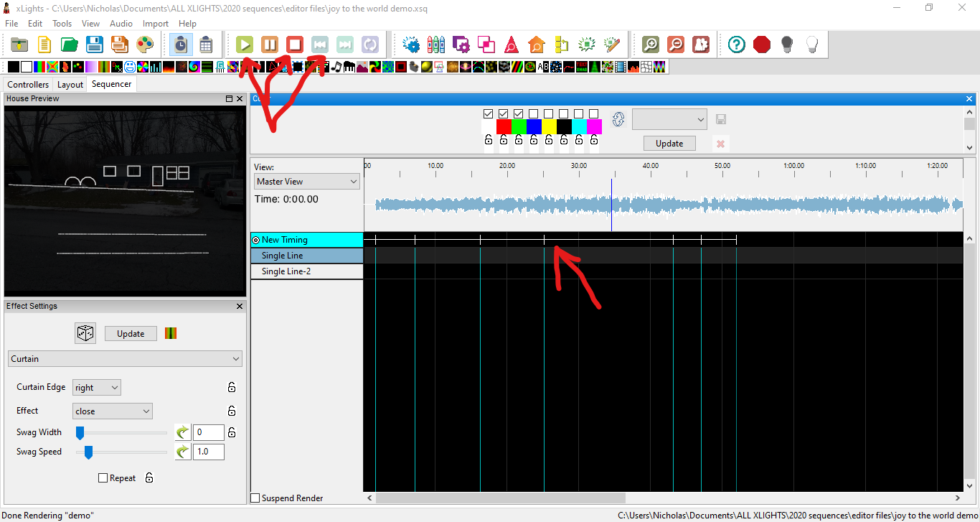This screenshot has height=522, width=980.
Task: Open the Import menu
Action: tap(155, 23)
